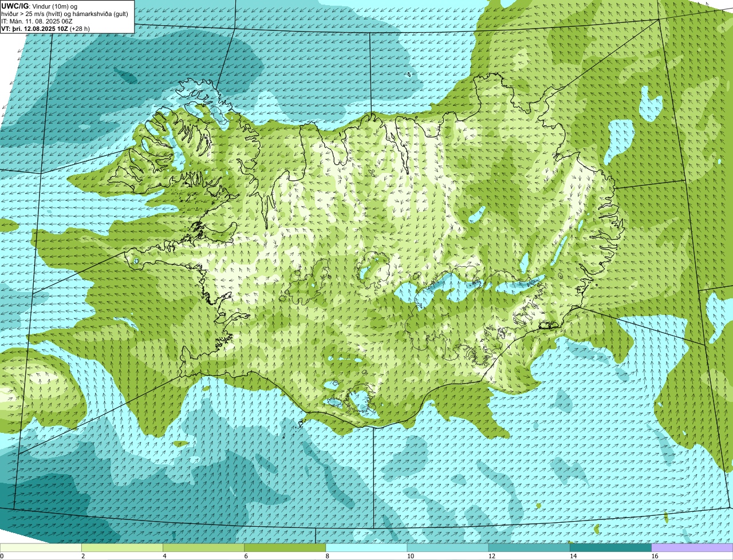The image size is (733, 560).
Task: Pick the light cyan 8–10 m/s legend swatch
Action: point(366,548)
